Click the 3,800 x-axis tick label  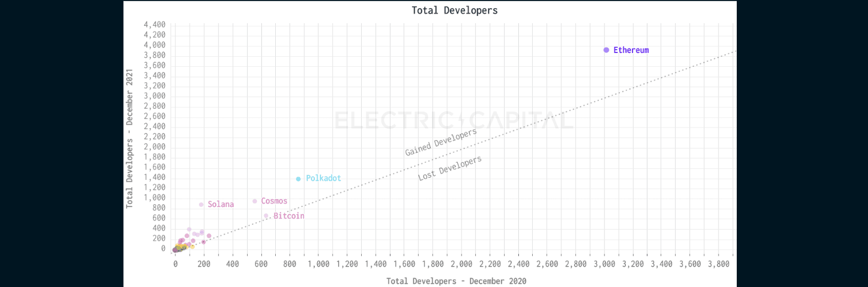coord(719,264)
